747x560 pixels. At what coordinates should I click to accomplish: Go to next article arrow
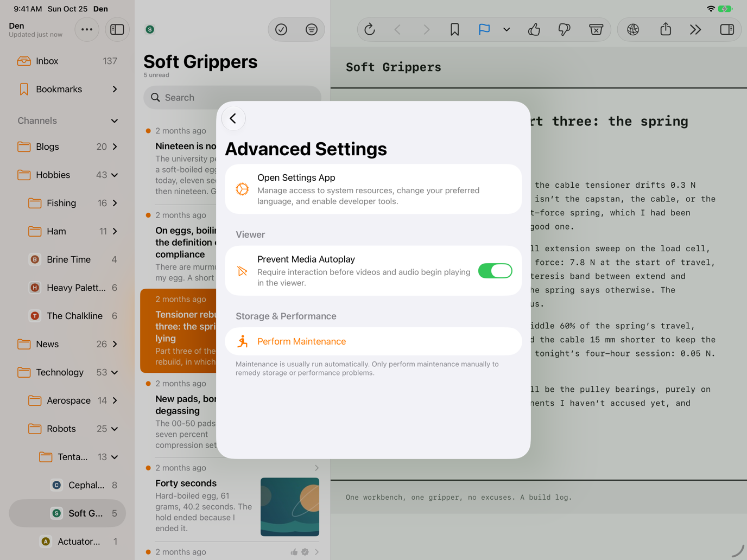point(426,29)
